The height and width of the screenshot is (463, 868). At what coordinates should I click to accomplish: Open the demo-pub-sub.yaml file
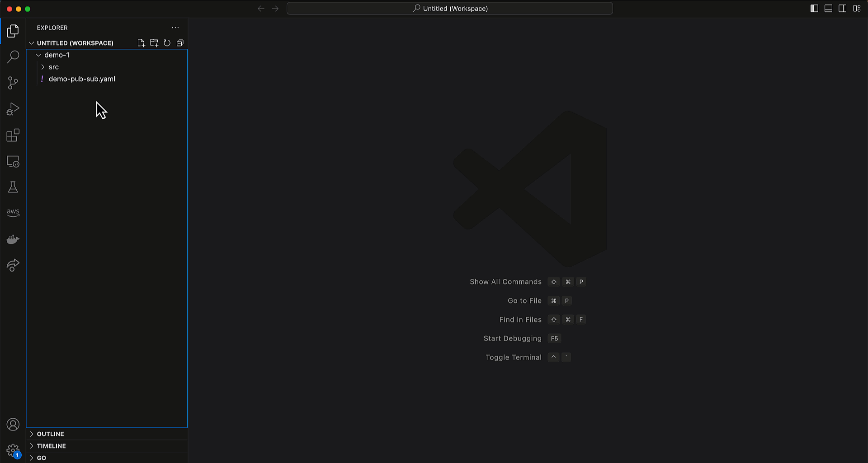[x=107, y=79]
